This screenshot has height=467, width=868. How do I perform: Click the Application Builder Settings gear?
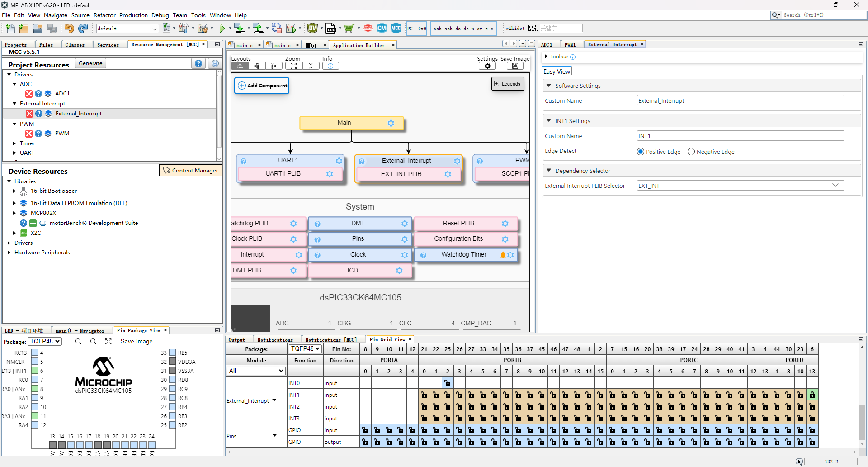487,66
